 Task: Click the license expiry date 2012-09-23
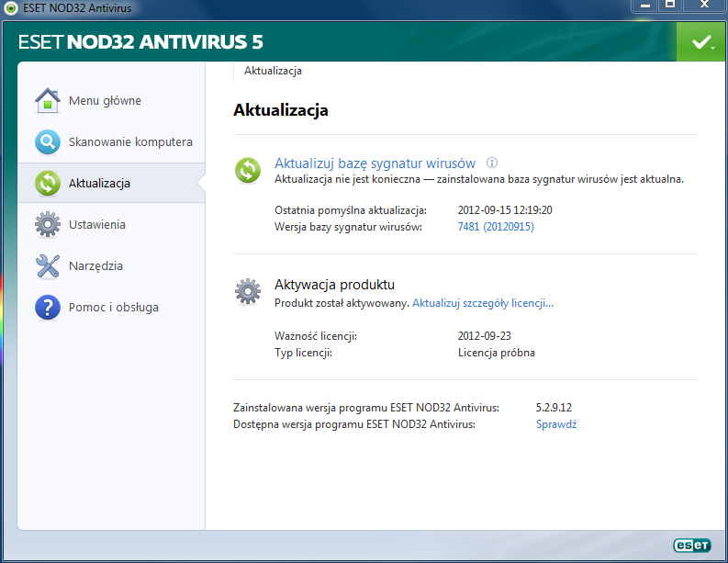coord(484,336)
